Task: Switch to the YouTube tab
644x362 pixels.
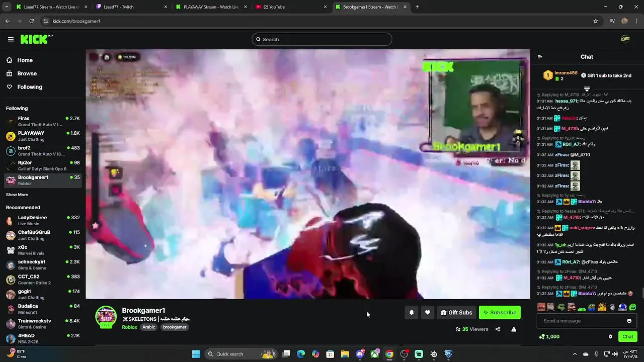Action: (291, 7)
